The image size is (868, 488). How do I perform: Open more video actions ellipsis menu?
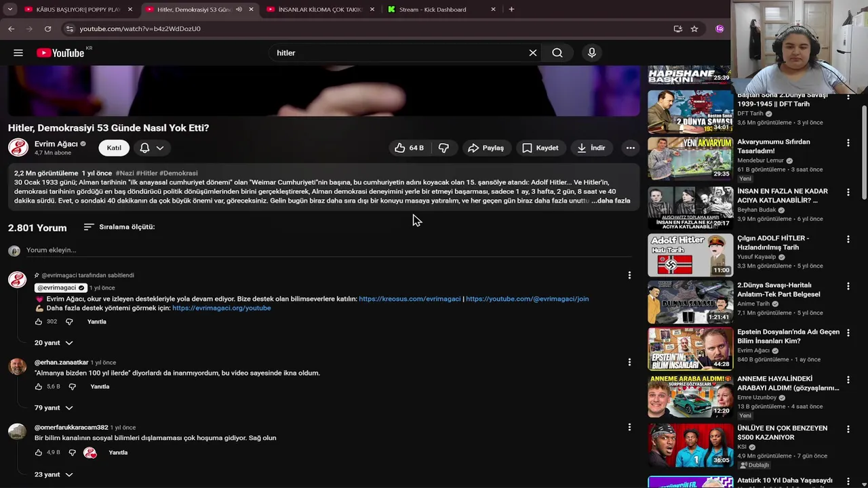click(631, 148)
